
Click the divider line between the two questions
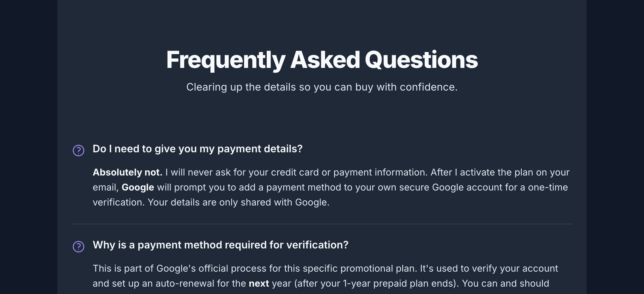pos(322,224)
